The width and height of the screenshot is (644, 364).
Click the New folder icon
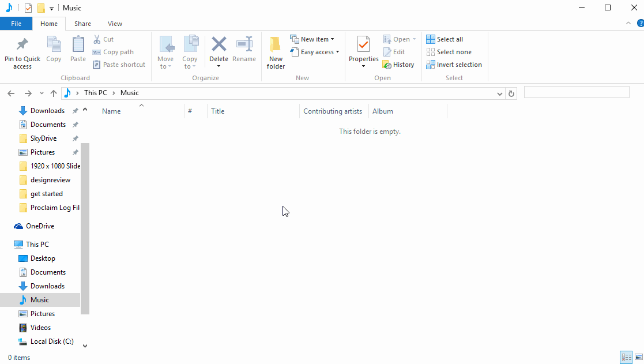pyautogui.click(x=276, y=44)
